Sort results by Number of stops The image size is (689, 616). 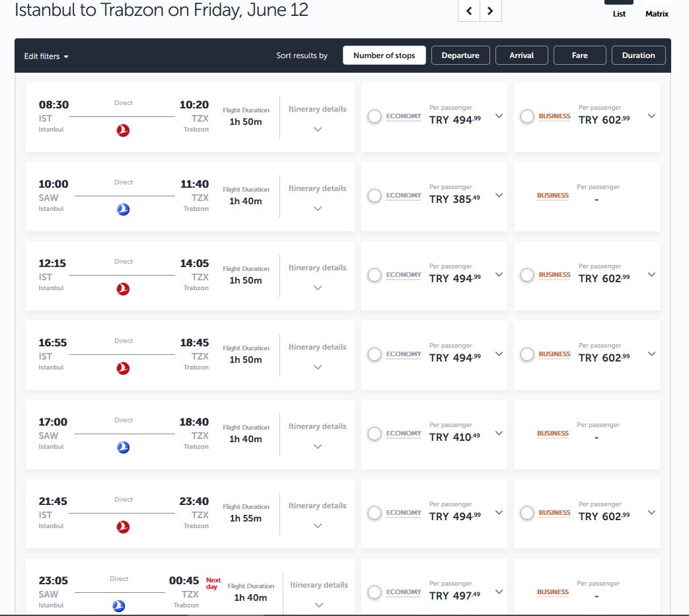pyautogui.click(x=384, y=56)
